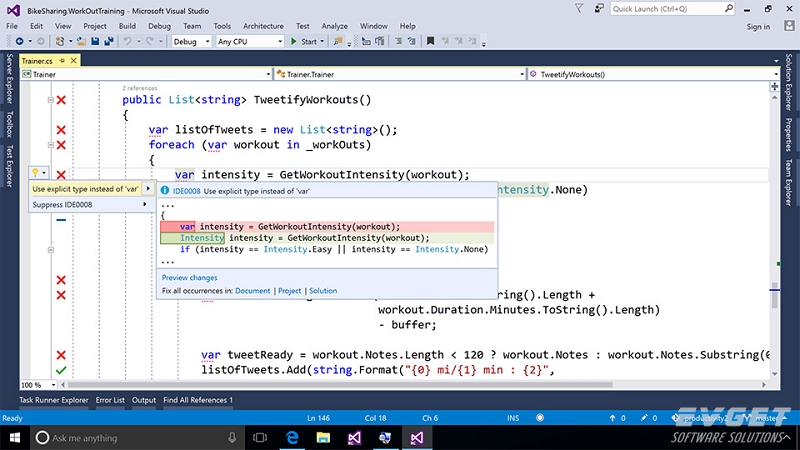Click the horizontal scrollbar under the editor
This screenshot has height=450, width=800.
pyautogui.click(x=340, y=385)
